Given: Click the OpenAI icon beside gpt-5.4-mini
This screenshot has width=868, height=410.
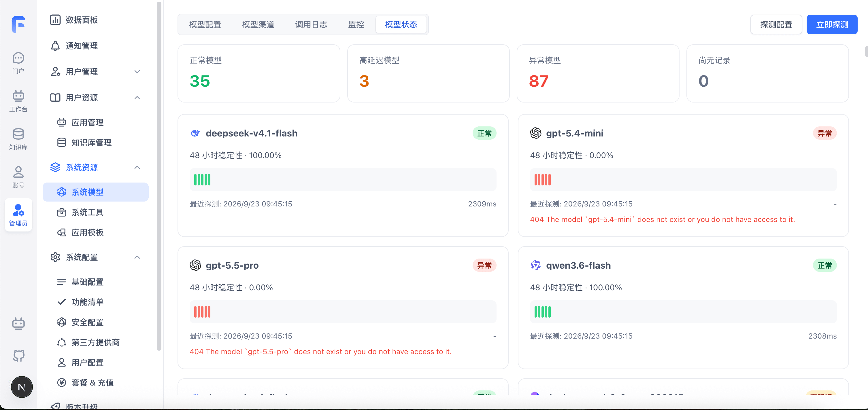Looking at the screenshot, I should [535, 133].
